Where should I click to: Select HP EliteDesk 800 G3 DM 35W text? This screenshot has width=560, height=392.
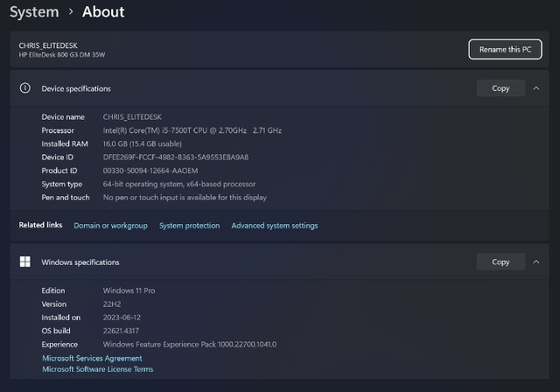point(62,55)
